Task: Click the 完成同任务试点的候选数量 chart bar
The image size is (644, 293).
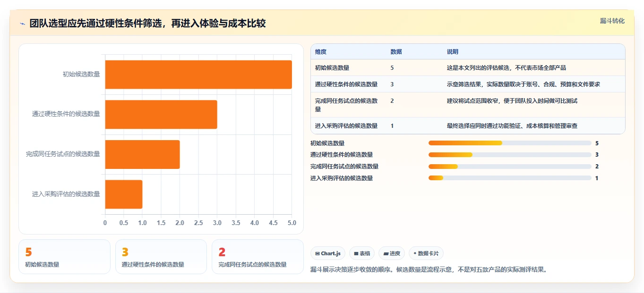Action: tap(142, 154)
